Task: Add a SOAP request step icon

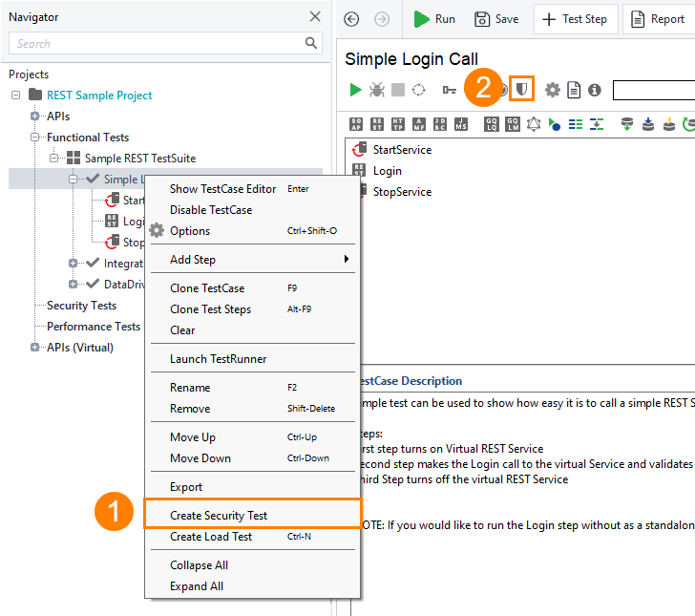Action: tap(356, 124)
